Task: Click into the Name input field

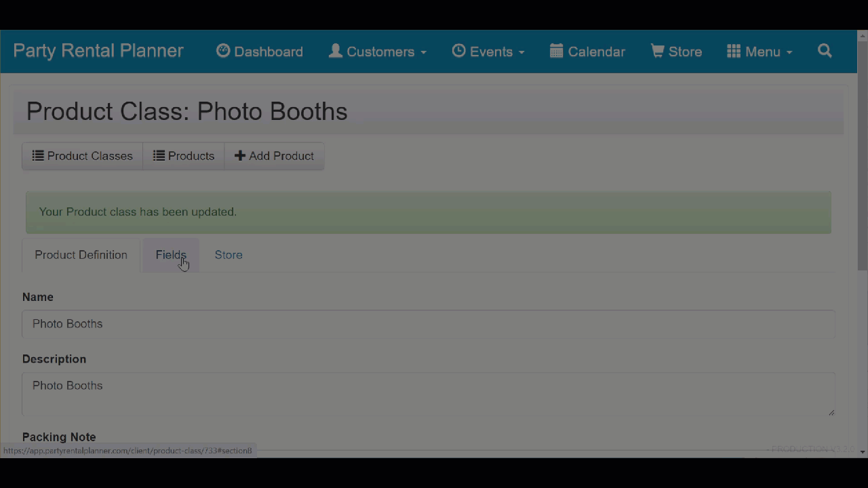Action: [429, 324]
